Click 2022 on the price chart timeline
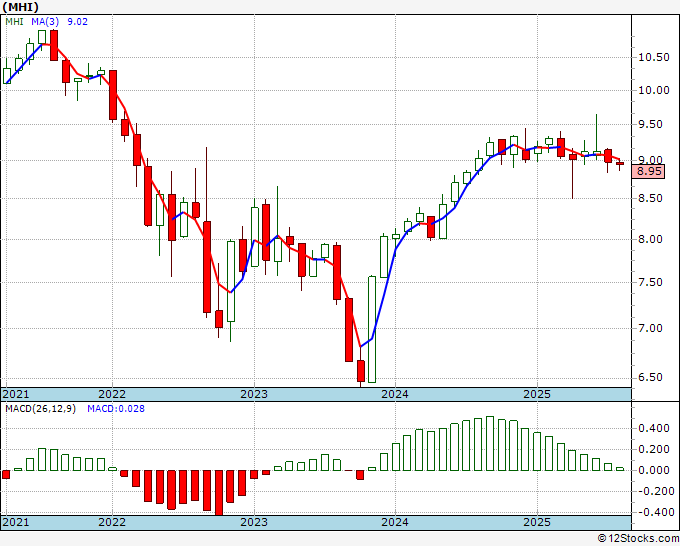This screenshot has width=680, height=546. click(x=112, y=394)
